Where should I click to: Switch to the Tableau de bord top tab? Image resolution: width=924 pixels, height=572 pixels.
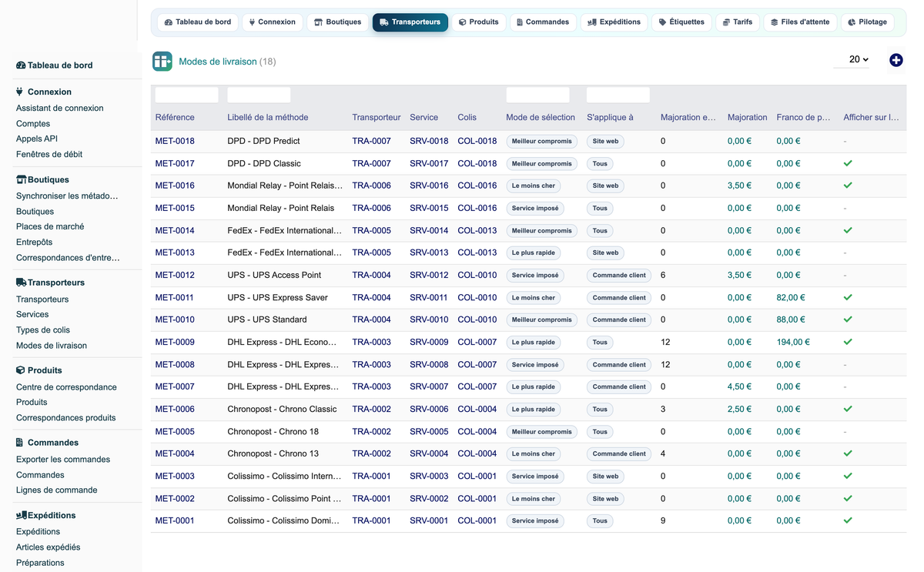198,22
